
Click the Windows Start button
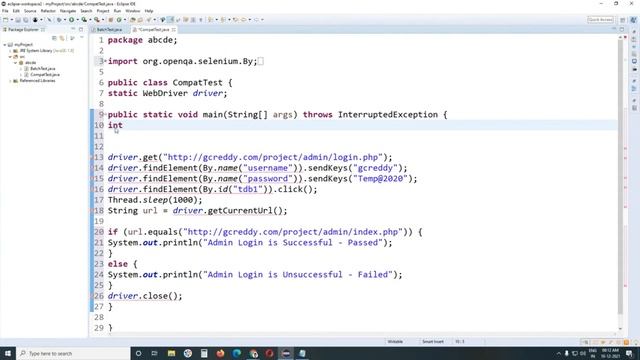(8, 353)
